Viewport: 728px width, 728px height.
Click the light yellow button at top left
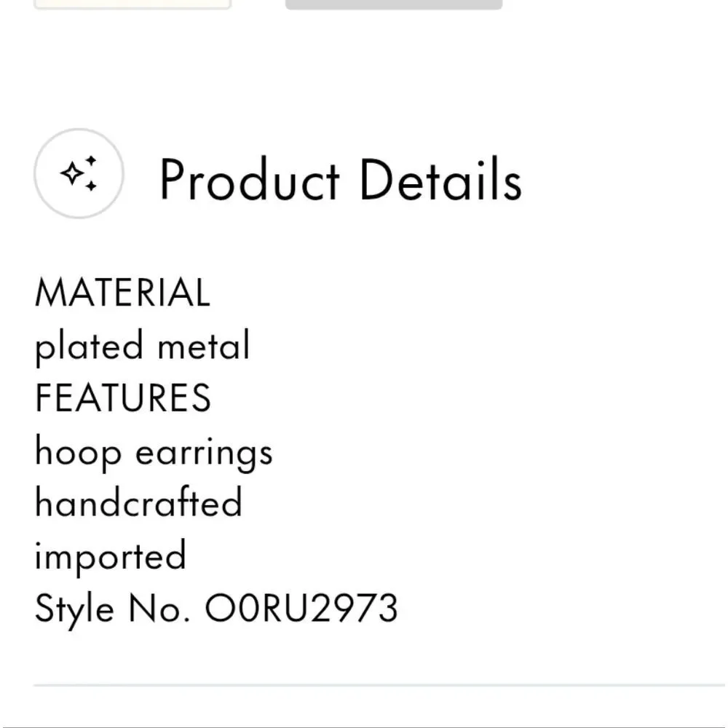click(x=132, y=4)
